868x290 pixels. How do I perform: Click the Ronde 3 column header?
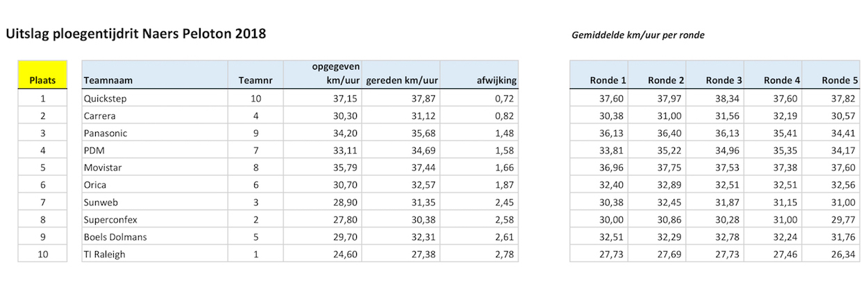715,74
